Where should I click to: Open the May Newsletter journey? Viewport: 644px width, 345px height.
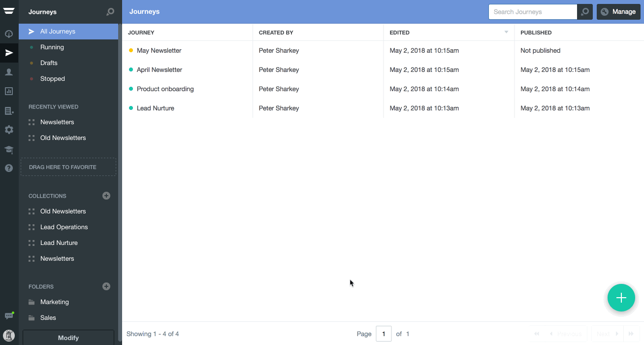[x=158, y=50]
